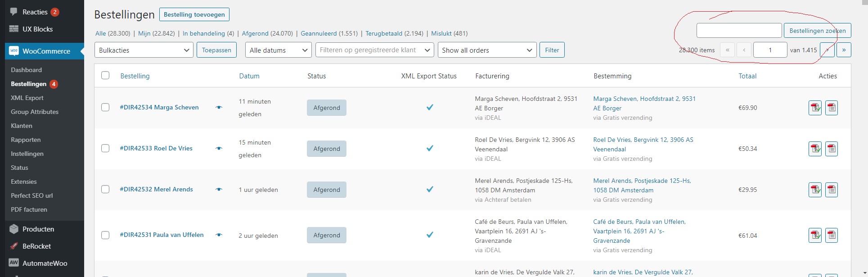The height and width of the screenshot is (277, 868).
Task: Select checkbox for Marga Scheven order
Action: coord(105,107)
